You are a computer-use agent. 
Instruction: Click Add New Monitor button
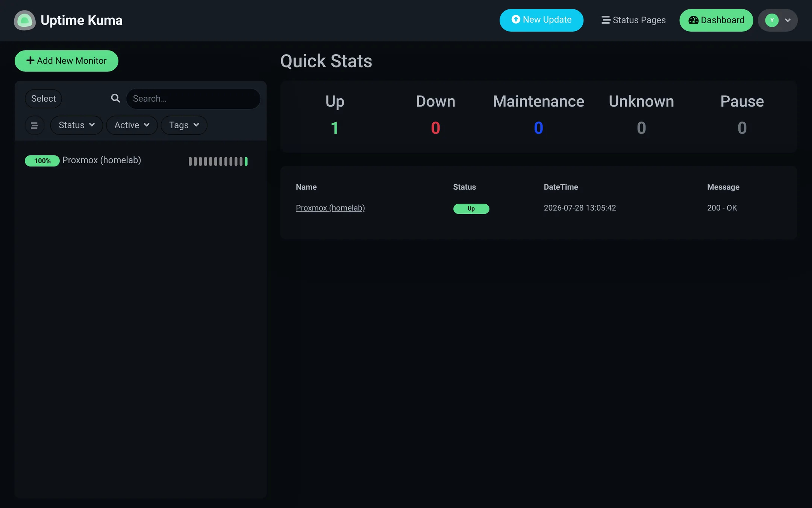[x=67, y=61]
